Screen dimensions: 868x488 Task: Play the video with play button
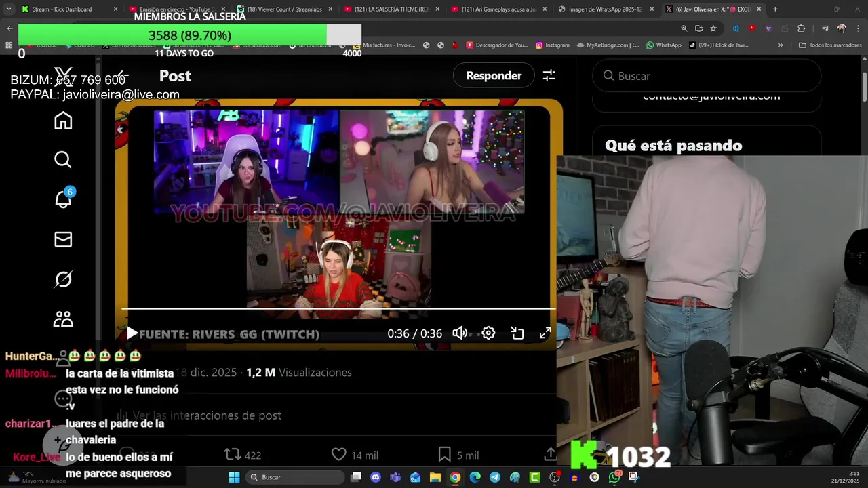[132, 333]
